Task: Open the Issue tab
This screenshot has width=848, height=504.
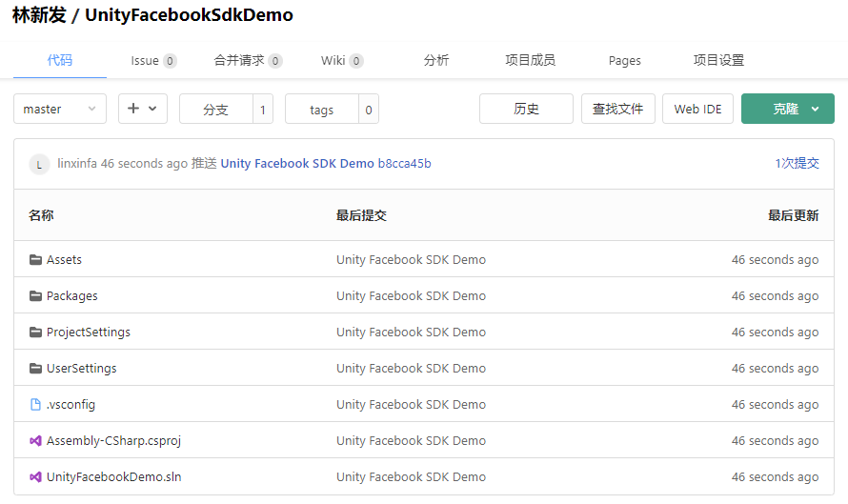Action: pos(153,61)
